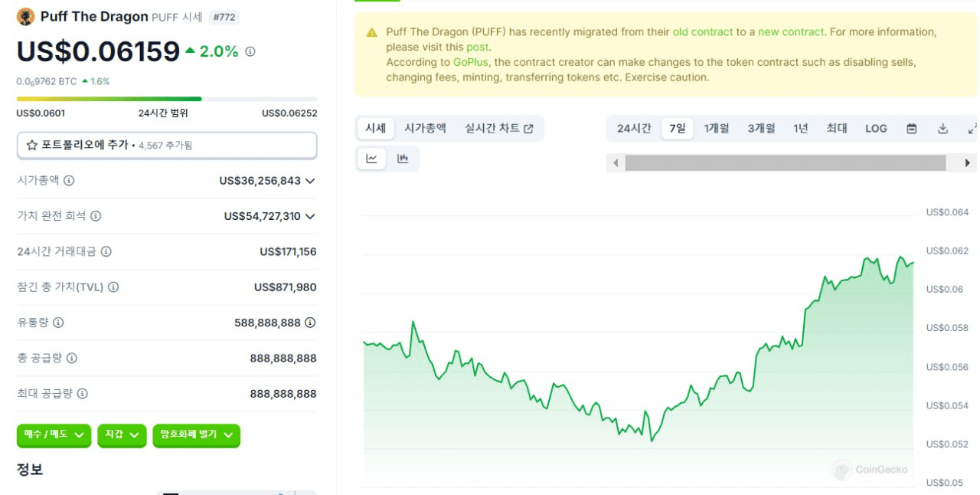Open the 암호화폐 벌기 dropdown
Screen dimensions: 980x495
[x=197, y=435]
